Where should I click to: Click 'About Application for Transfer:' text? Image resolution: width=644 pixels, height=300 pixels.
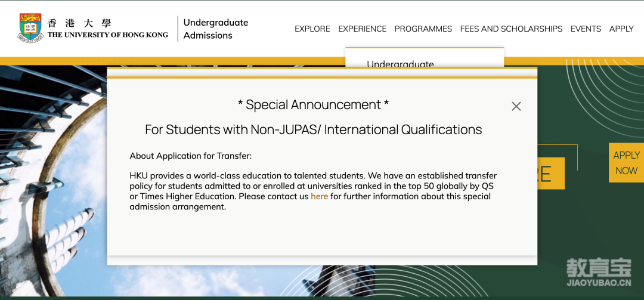click(x=191, y=156)
